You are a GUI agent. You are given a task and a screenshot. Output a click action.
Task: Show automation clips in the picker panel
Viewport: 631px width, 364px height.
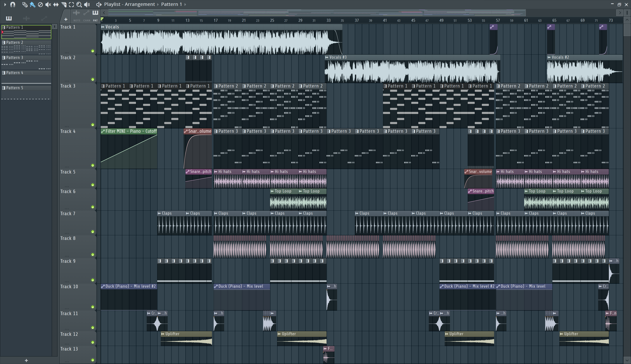pyautogui.click(x=44, y=18)
